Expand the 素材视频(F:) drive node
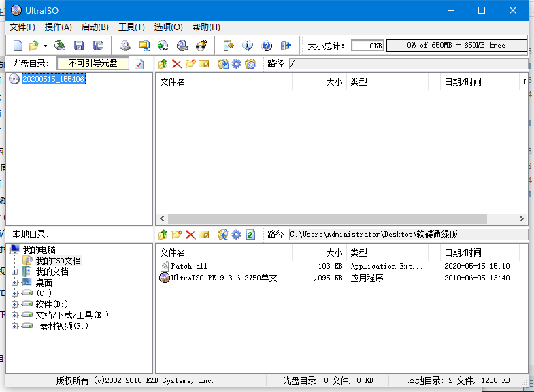Viewport: 534px width, 392px height. [14, 326]
